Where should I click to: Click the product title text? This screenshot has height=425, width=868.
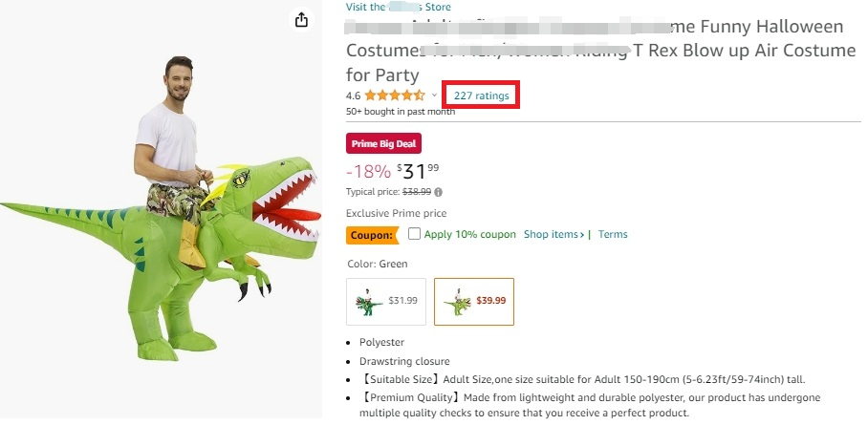(x=600, y=51)
